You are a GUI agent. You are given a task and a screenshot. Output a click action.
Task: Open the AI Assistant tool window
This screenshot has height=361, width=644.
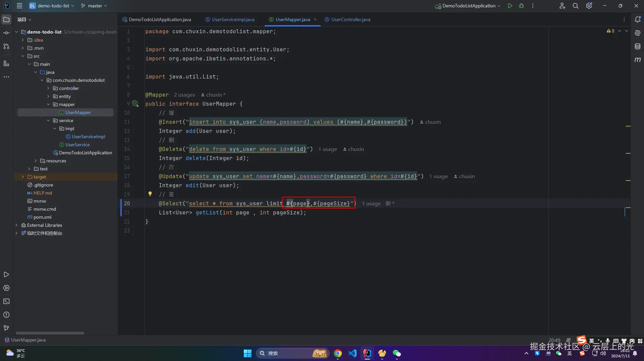pos(638,33)
